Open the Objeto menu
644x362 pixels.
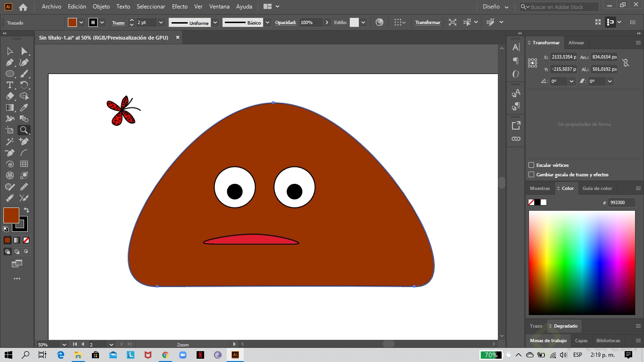[x=101, y=7]
